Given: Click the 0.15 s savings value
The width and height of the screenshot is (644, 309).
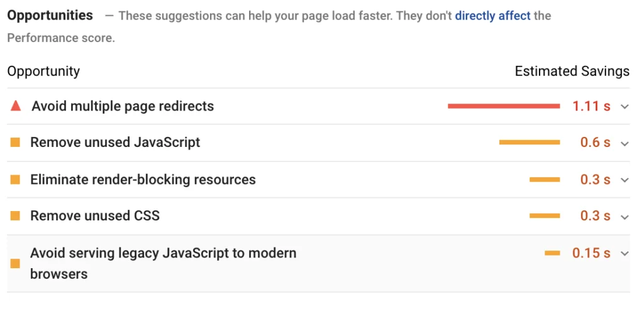Looking at the screenshot, I should 591,253.
